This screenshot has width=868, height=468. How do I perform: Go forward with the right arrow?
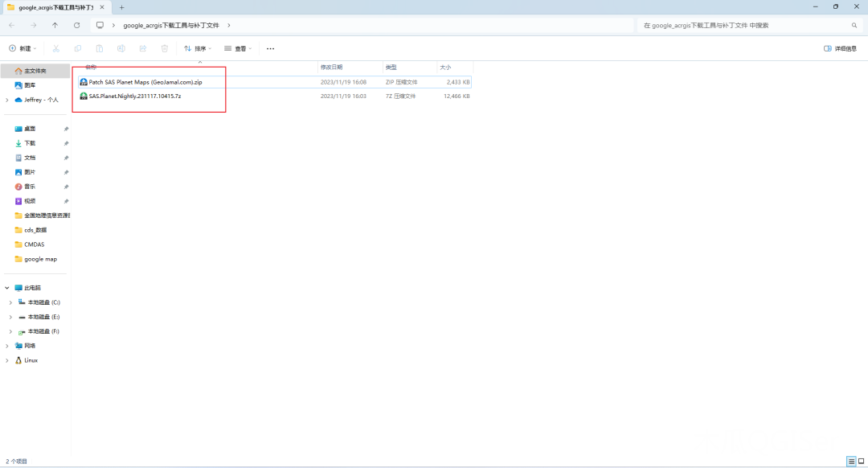(x=33, y=26)
